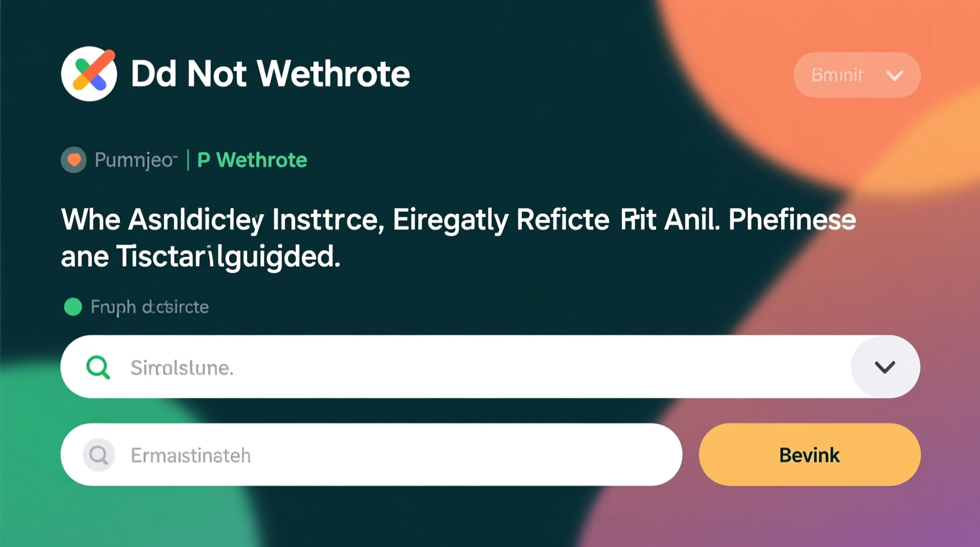Viewport: 980px width, 547px height.
Task: Select the Fruph dcsircte label
Action: click(x=150, y=307)
